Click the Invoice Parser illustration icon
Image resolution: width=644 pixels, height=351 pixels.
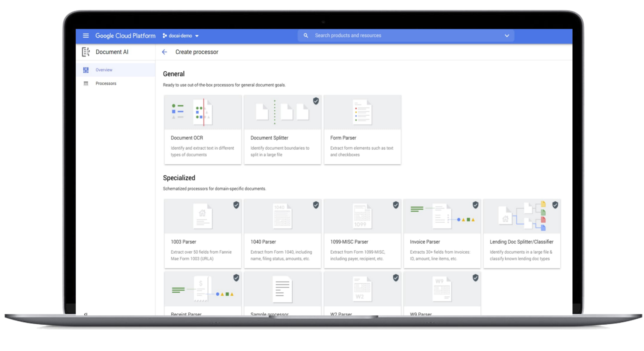(442, 216)
